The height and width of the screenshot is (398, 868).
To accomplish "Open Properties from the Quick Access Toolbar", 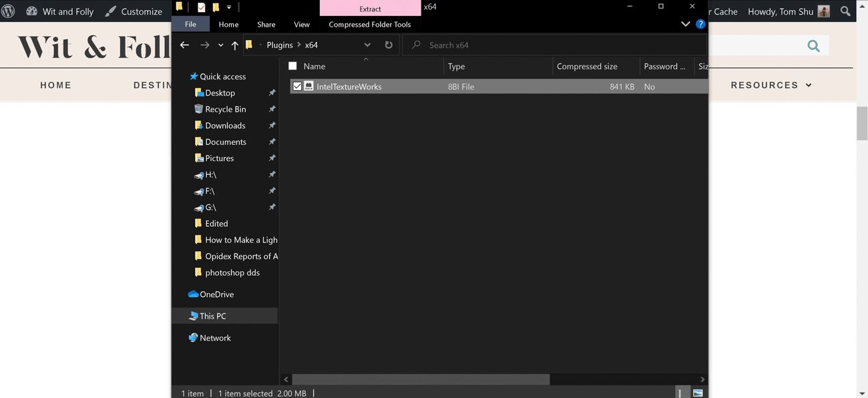I will pos(202,7).
